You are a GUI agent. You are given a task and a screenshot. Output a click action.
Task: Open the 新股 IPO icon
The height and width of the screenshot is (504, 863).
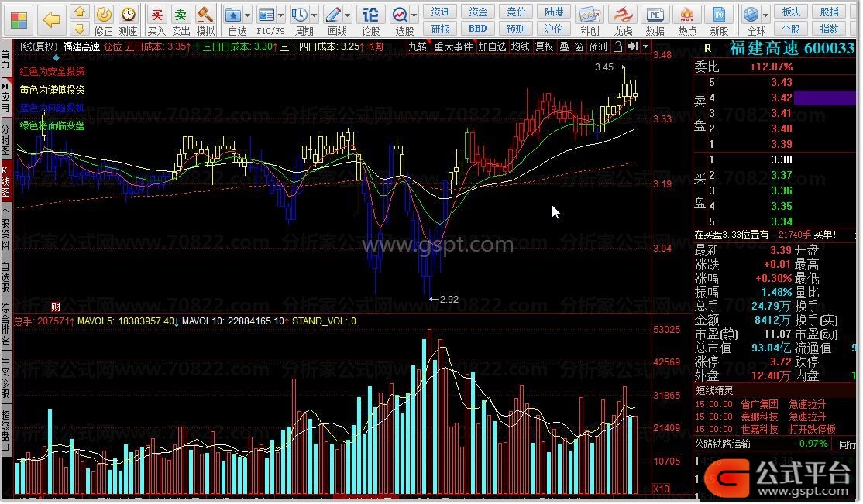[719, 15]
